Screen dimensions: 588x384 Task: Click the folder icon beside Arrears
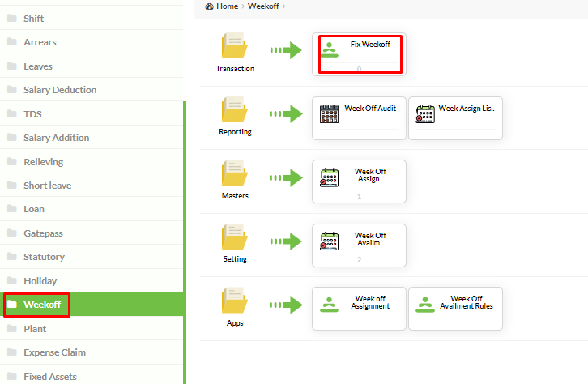tap(12, 41)
